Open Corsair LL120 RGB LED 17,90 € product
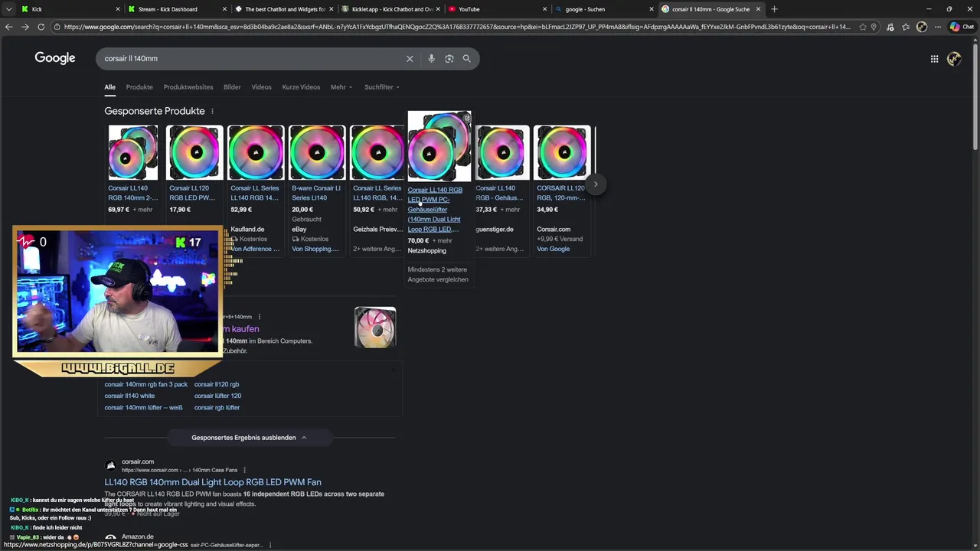 (x=193, y=193)
